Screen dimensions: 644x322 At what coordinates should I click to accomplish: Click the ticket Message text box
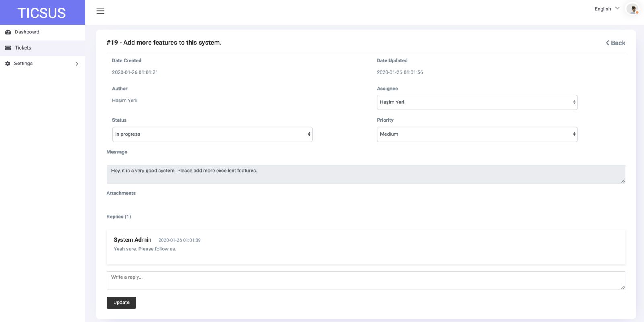tap(365, 174)
